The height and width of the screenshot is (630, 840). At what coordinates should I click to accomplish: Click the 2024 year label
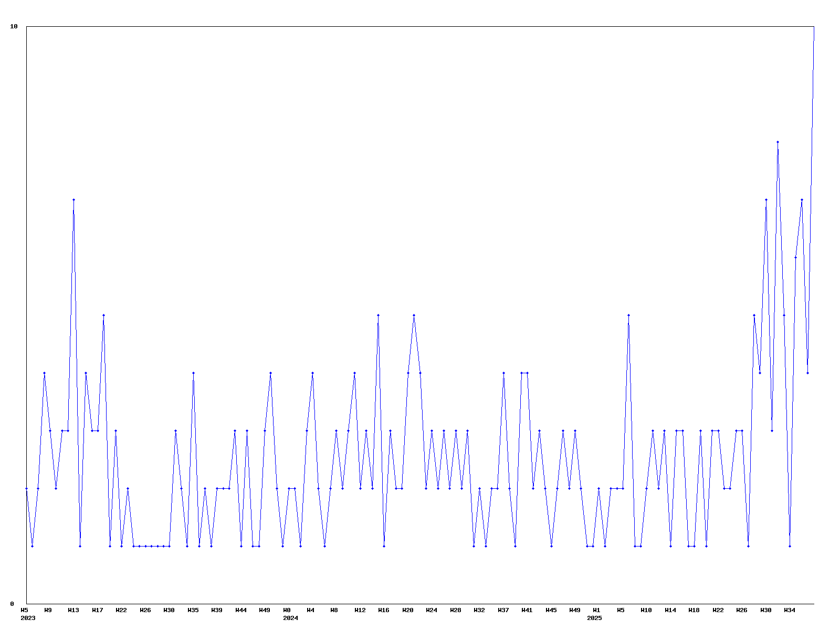tap(290, 618)
